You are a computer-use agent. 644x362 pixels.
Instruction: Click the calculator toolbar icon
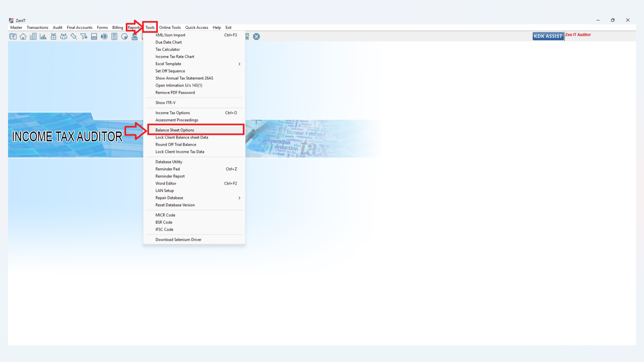point(114,37)
